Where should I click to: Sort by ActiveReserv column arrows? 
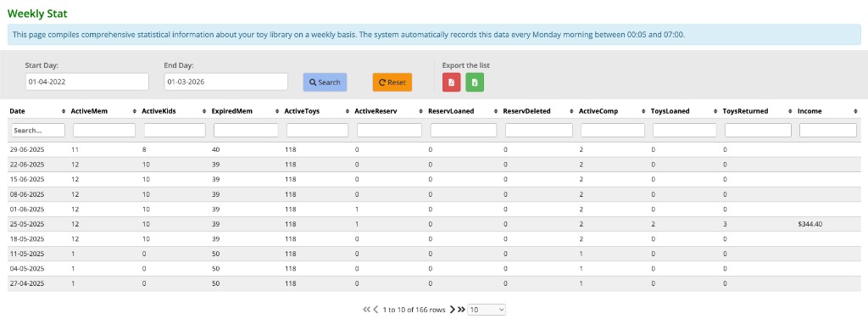tap(420, 111)
